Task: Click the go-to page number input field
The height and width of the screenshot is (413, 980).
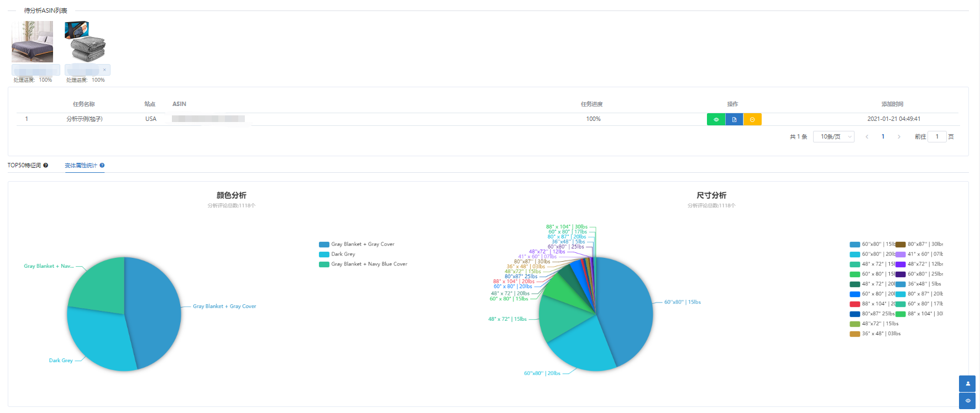Action: pos(937,136)
